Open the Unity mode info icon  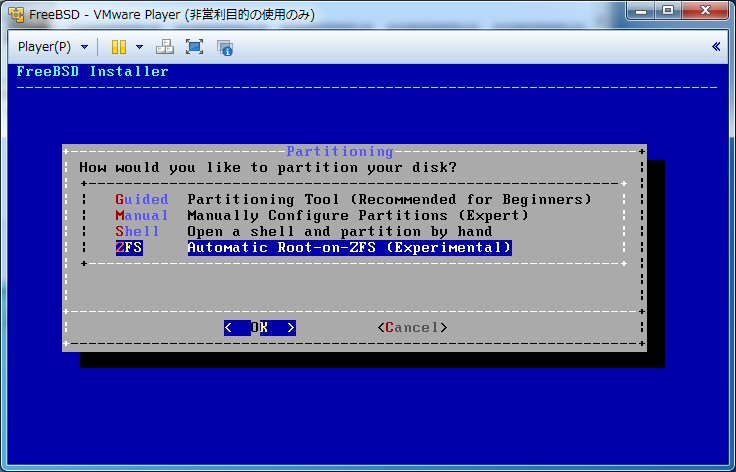click(225, 47)
